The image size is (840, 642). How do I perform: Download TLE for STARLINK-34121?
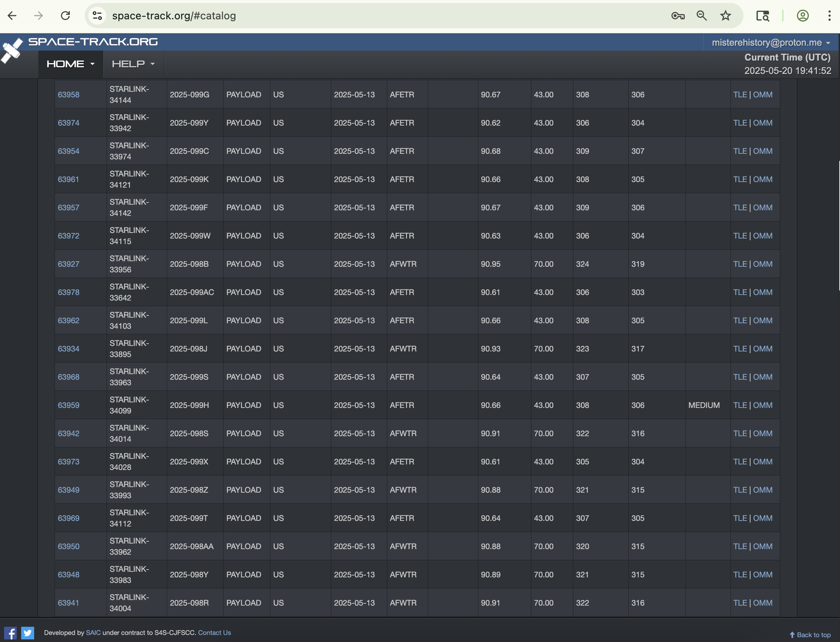[740, 179]
